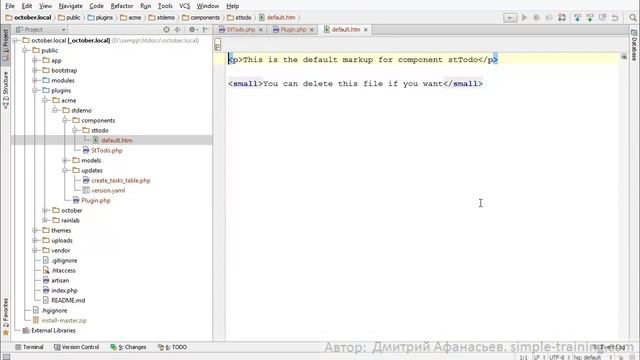Viewport: 640px width, 360px height.
Task: Open the Navigate menu
Action: (71, 6)
